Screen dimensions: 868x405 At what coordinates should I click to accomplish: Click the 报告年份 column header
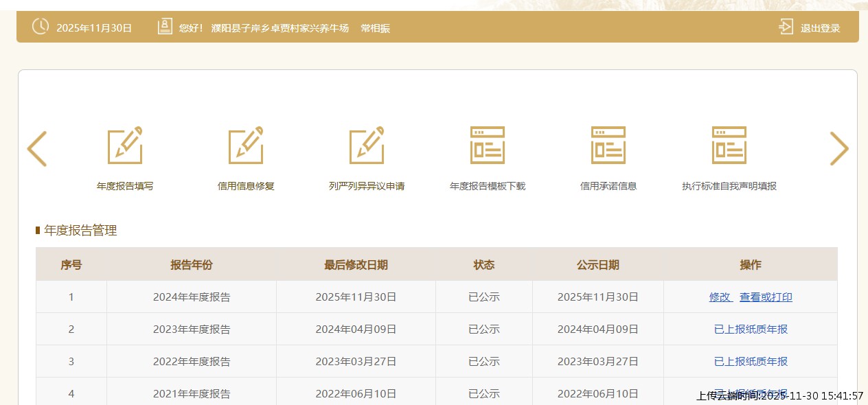coord(192,265)
